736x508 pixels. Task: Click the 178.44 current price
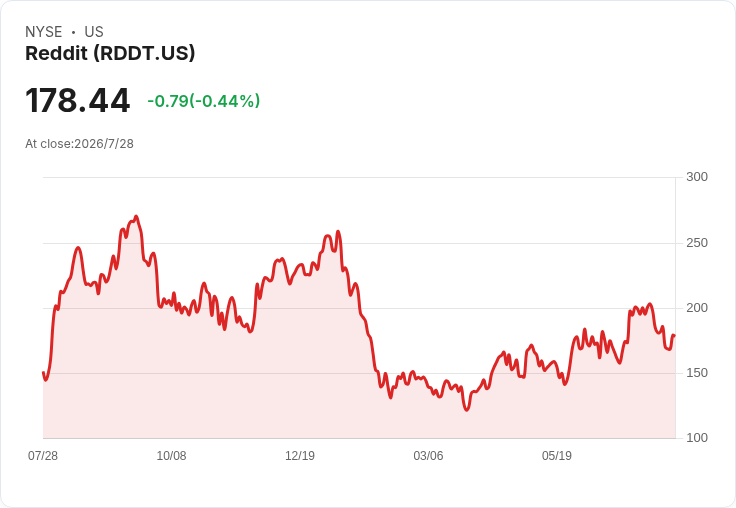click(77, 100)
